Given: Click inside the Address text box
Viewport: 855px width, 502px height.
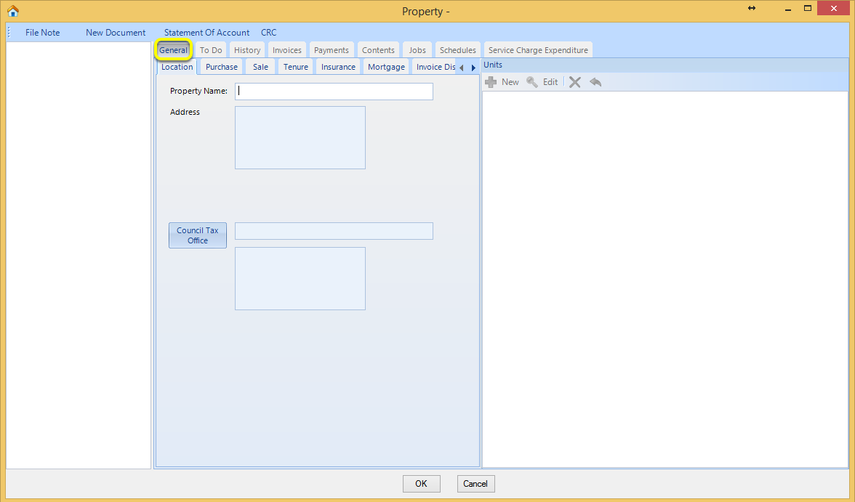Looking at the screenshot, I should tap(300, 137).
